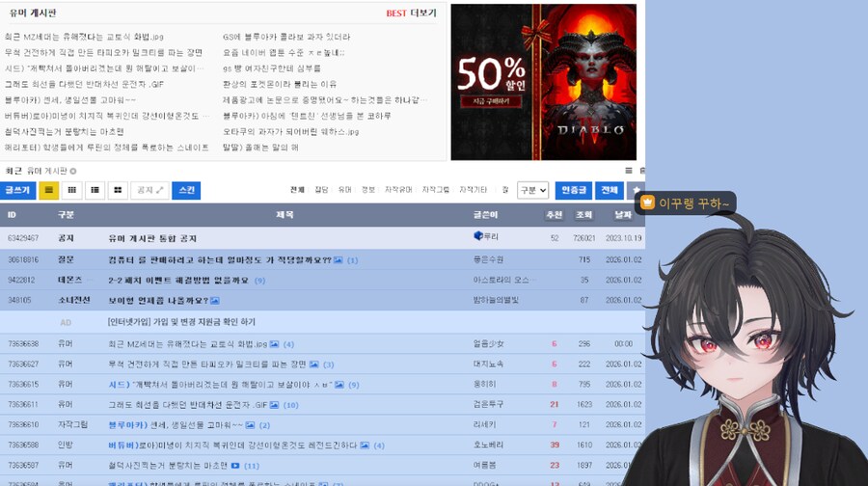The height and width of the screenshot is (486, 868).
Task: Open the 구분 dropdown
Action: point(532,190)
